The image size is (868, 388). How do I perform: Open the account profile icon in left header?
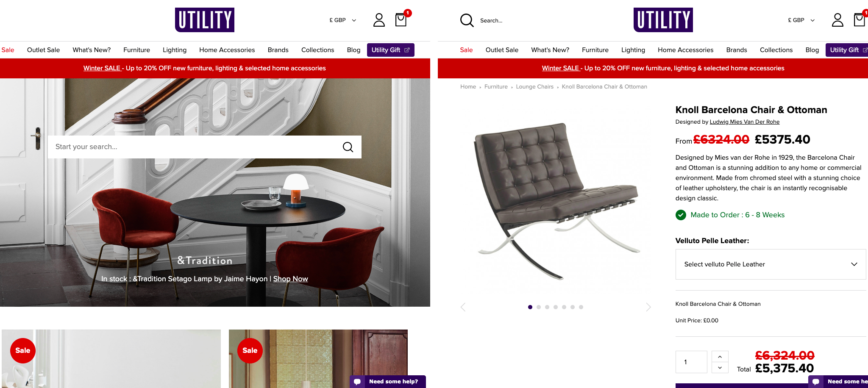click(x=379, y=20)
